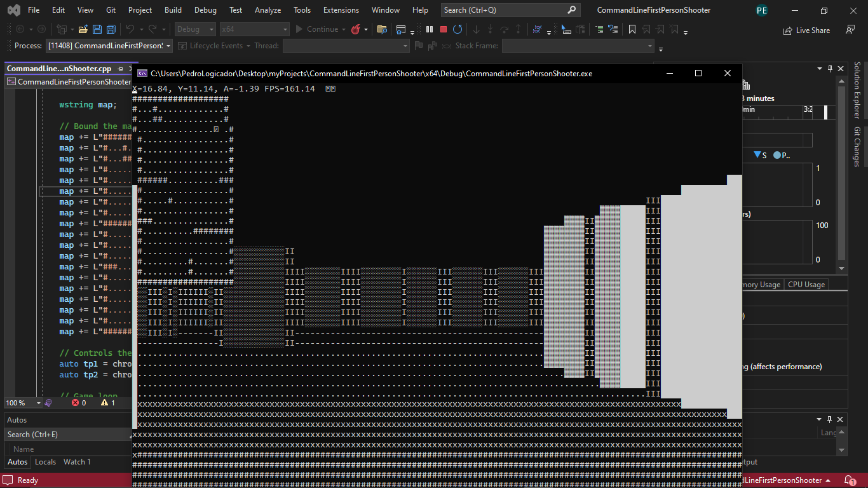Click the Autos Search (Ctrl+E) field
The height and width of the screenshot is (488, 868).
pyautogui.click(x=67, y=435)
